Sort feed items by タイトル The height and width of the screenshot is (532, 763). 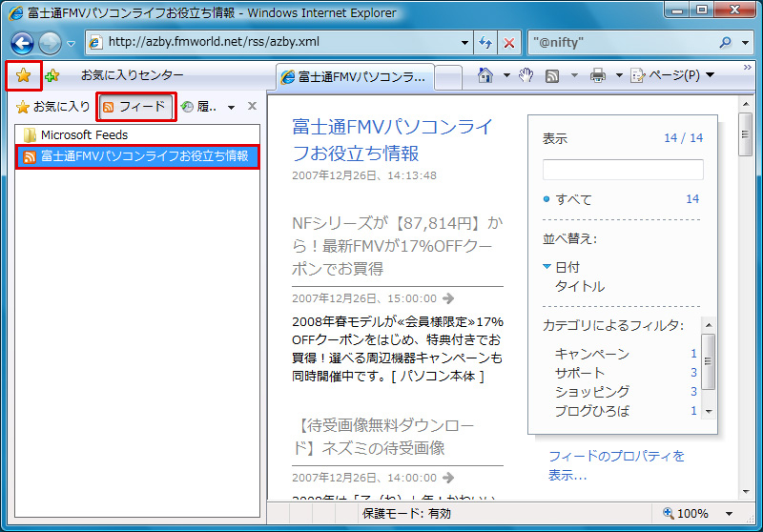click(x=580, y=286)
